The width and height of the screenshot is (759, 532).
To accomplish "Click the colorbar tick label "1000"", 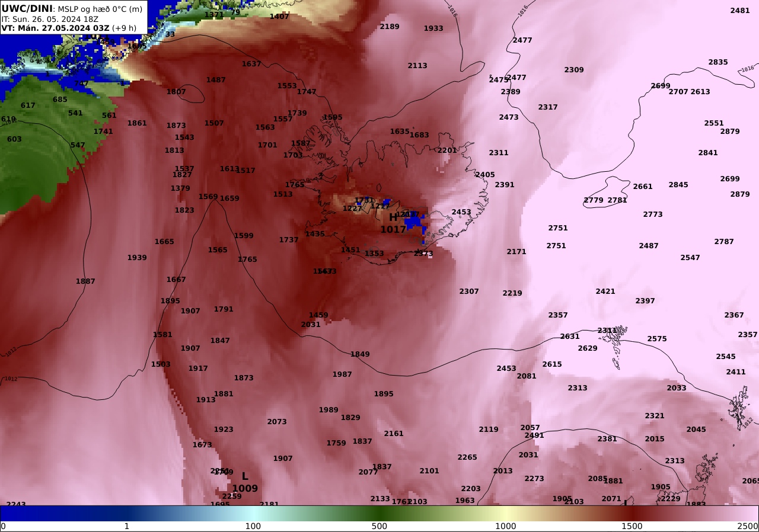I will [506, 526].
